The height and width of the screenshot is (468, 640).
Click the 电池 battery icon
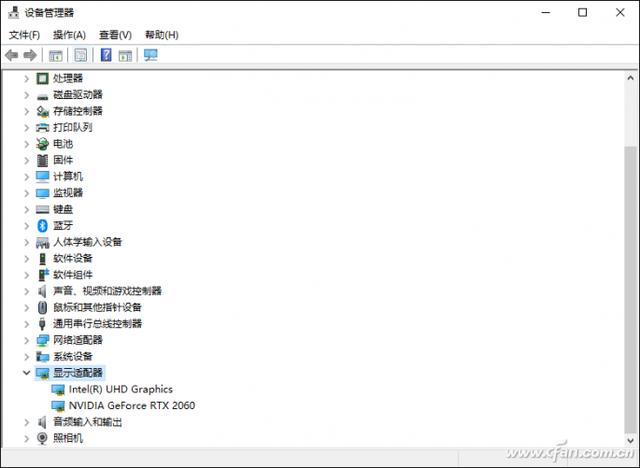point(42,144)
